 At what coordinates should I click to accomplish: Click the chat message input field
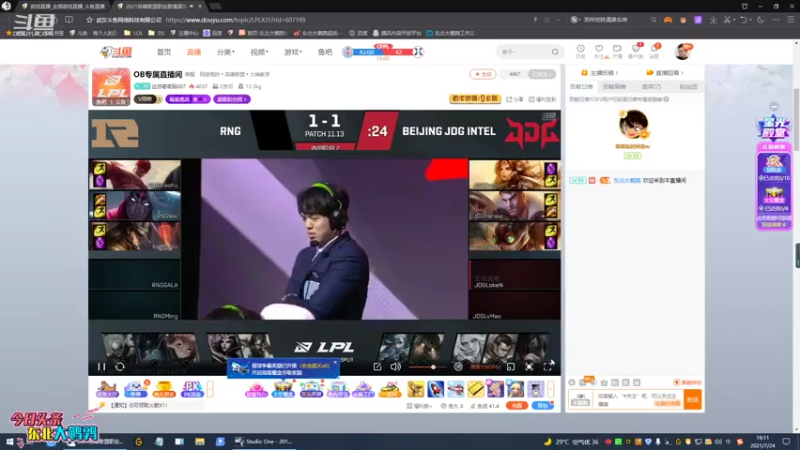[x=638, y=399]
